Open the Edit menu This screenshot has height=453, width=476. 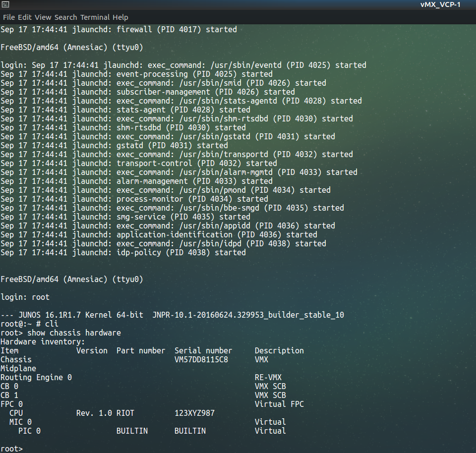pos(25,17)
